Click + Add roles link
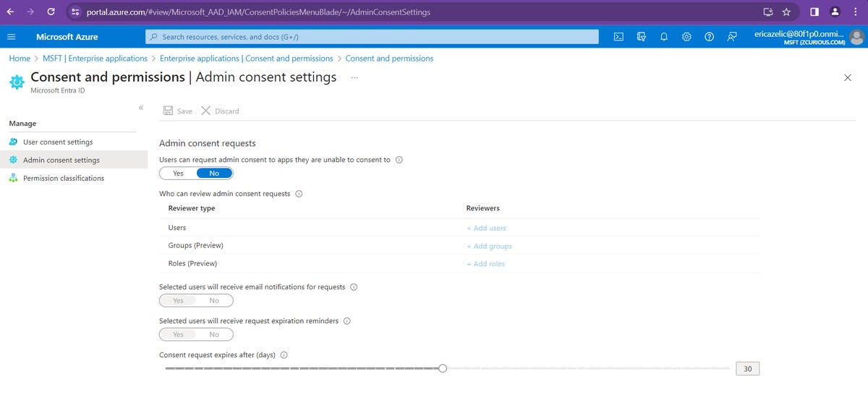Image resolution: width=868 pixels, height=394 pixels. coord(485,264)
